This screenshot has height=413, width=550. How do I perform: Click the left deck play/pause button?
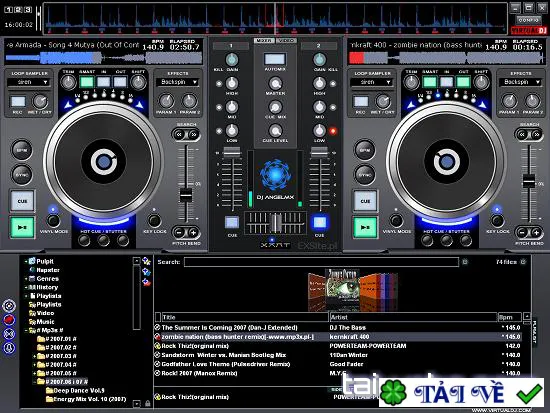point(22,227)
